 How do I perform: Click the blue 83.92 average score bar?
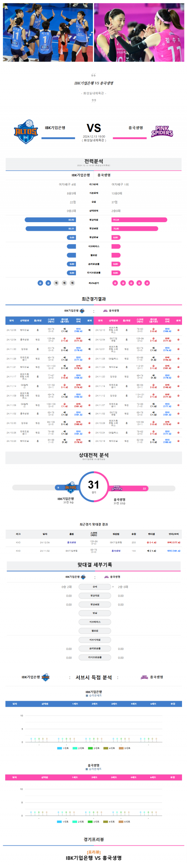(x=50, y=220)
